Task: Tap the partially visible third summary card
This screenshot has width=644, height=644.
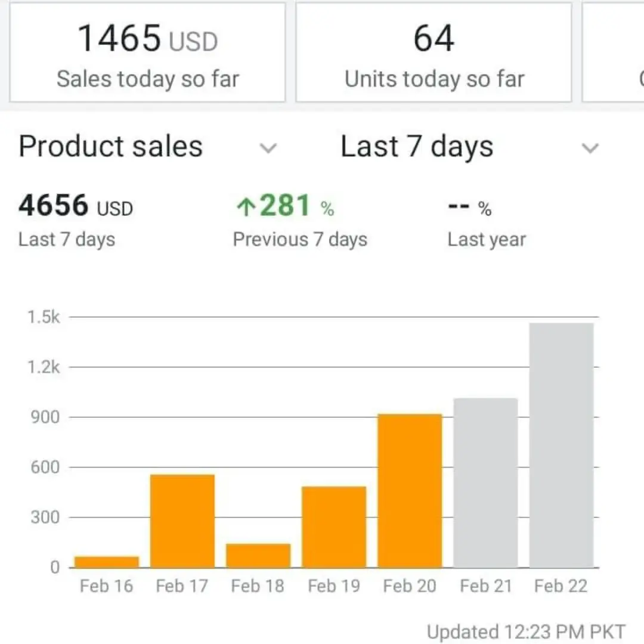Action: click(x=613, y=52)
